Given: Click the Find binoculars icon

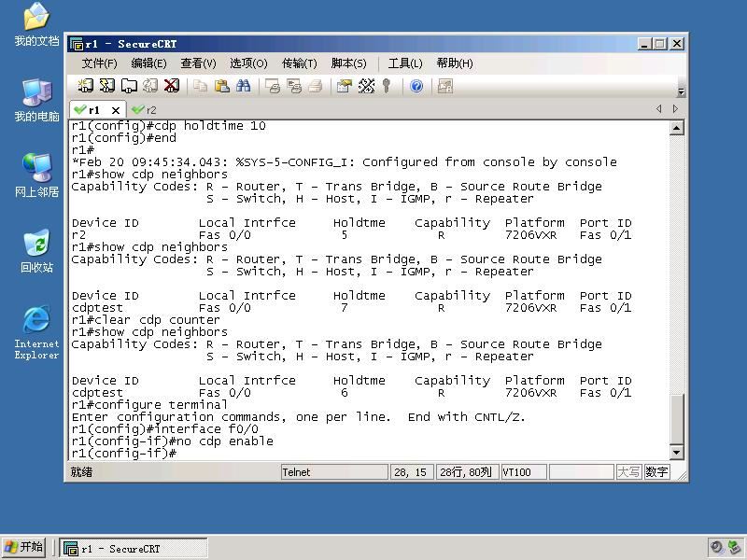Looking at the screenshot, I should pyautogui.click(x=244, y=86).
